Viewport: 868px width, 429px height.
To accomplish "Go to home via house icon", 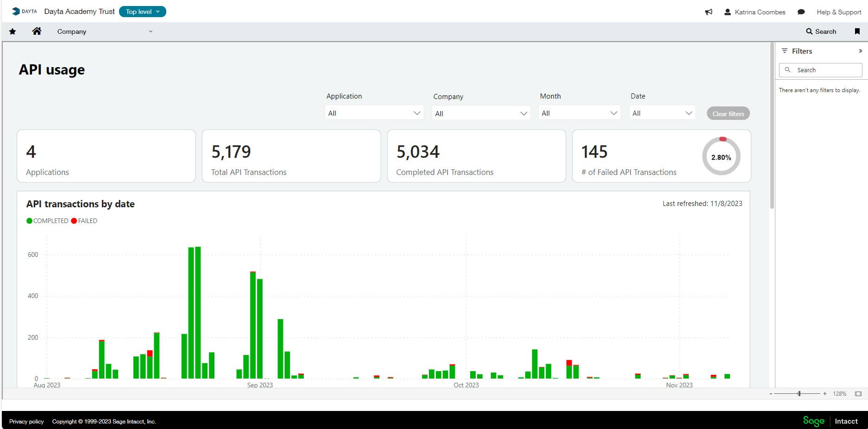I will [37, 31].
